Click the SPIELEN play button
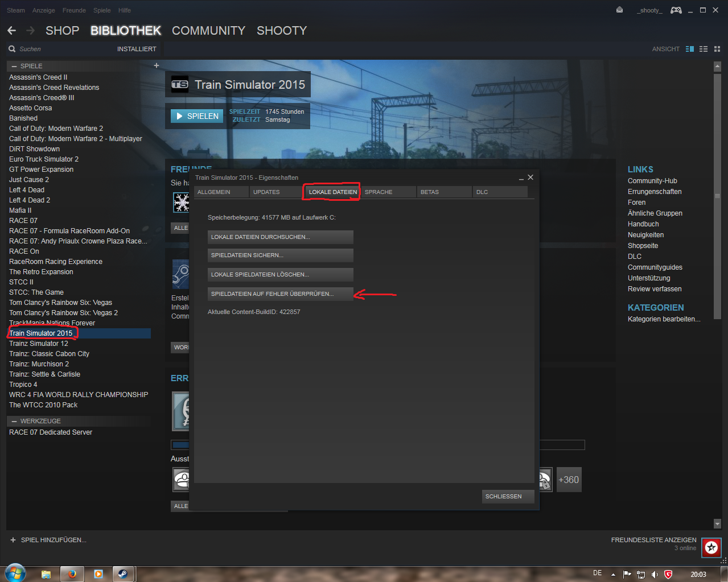Image resolution: width=728 pixels, height=582 pixels. [x=197, y=116]
